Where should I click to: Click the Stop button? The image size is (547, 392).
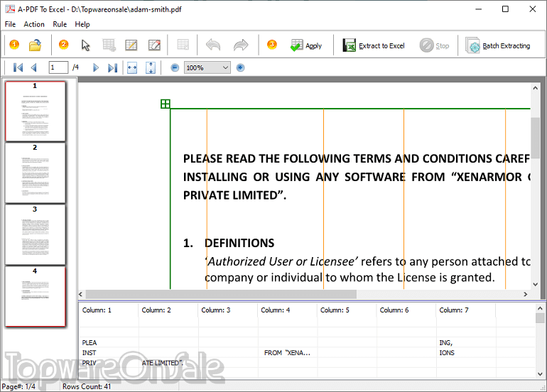[434, 45]
